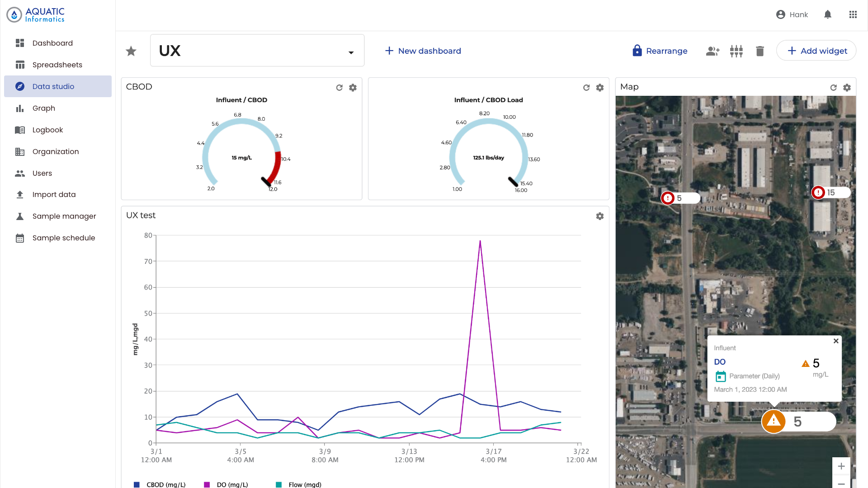Open the apps grid menu

click(x=853, y=14)
